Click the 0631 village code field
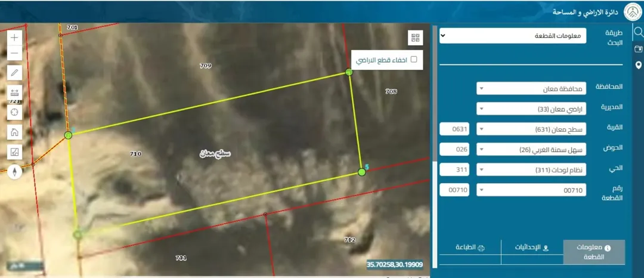644x278 pixels. 454,129
